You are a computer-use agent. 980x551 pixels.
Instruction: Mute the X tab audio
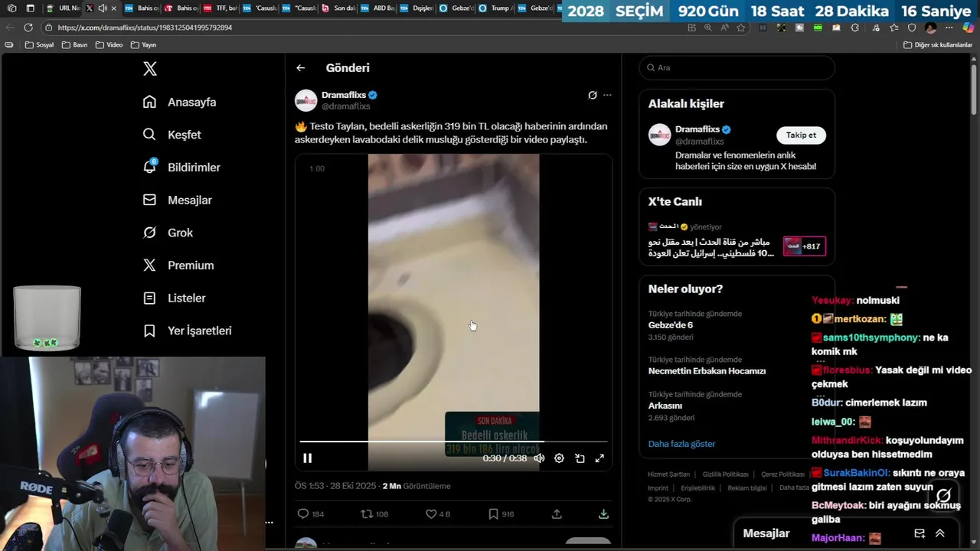(x=103, y=8)
